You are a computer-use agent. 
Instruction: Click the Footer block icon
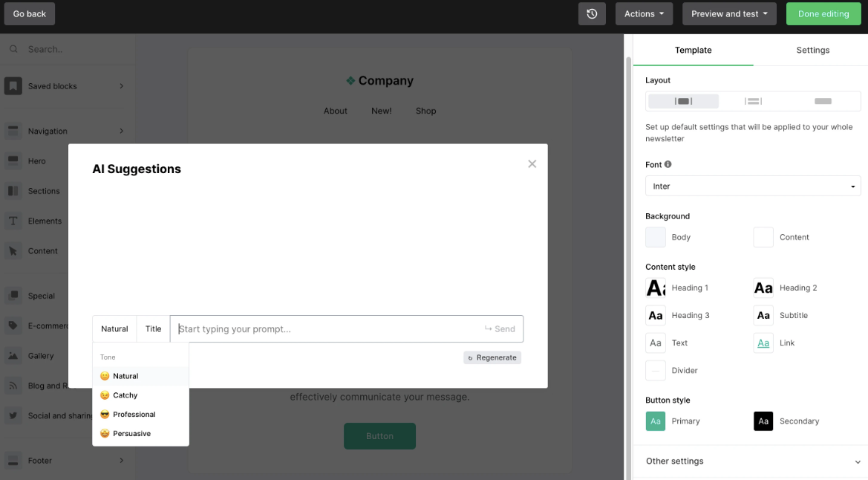coord(13,460)
